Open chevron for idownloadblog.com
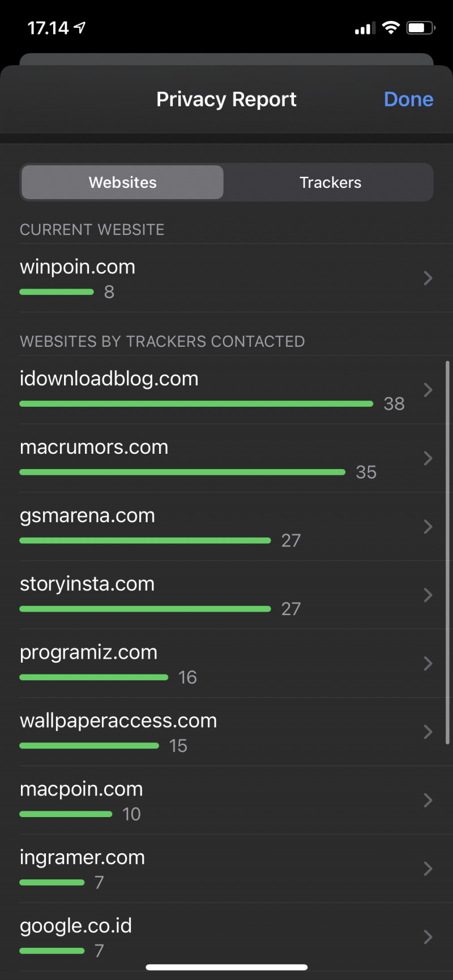 click(x=428, y=390)
